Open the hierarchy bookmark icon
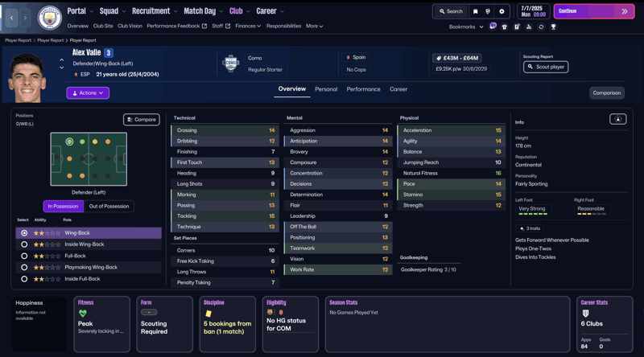 529,27
